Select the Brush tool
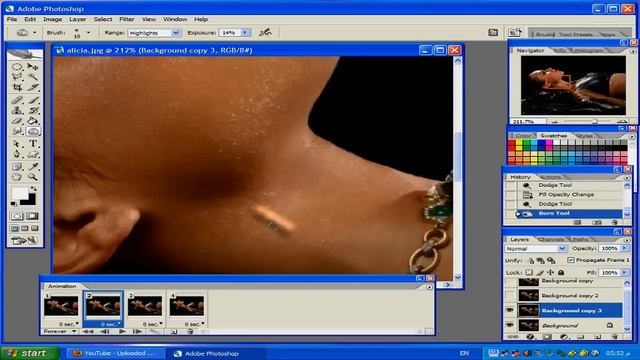 (33, 100)
